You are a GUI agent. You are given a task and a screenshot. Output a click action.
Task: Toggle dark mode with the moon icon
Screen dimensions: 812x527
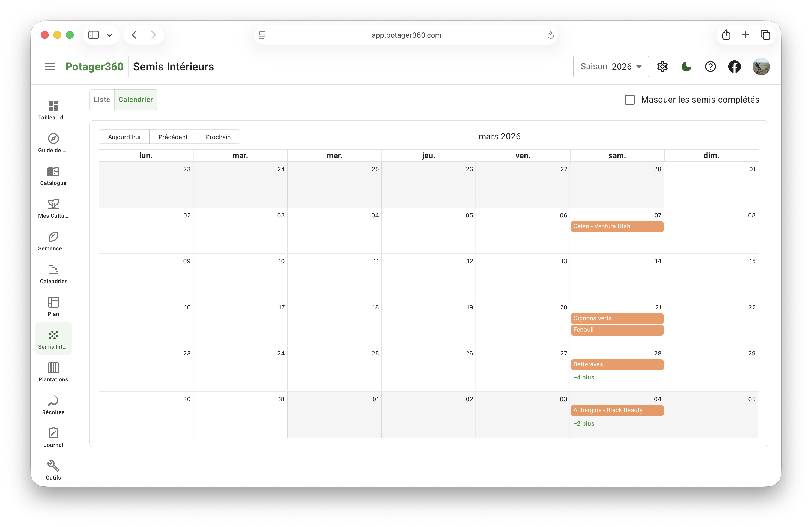click(686, 67)
